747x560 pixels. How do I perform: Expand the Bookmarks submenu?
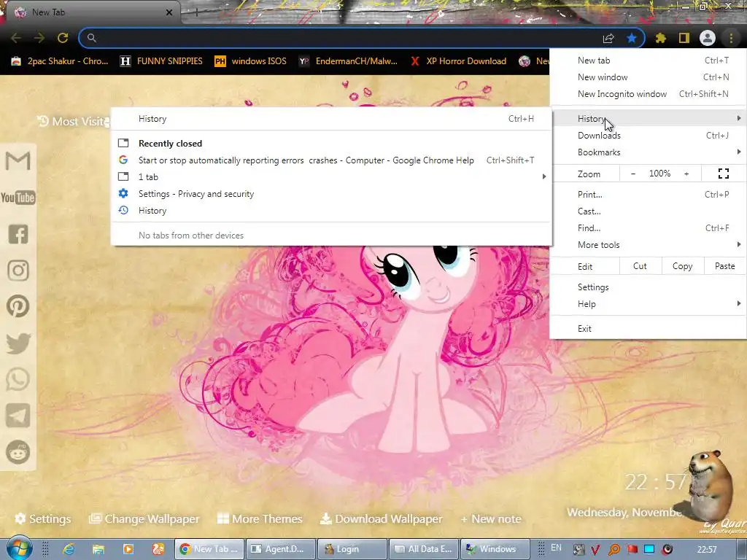pos(648,152)
